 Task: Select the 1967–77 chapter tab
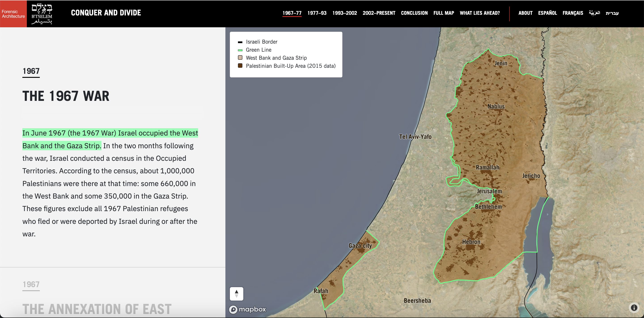point(292,13)
